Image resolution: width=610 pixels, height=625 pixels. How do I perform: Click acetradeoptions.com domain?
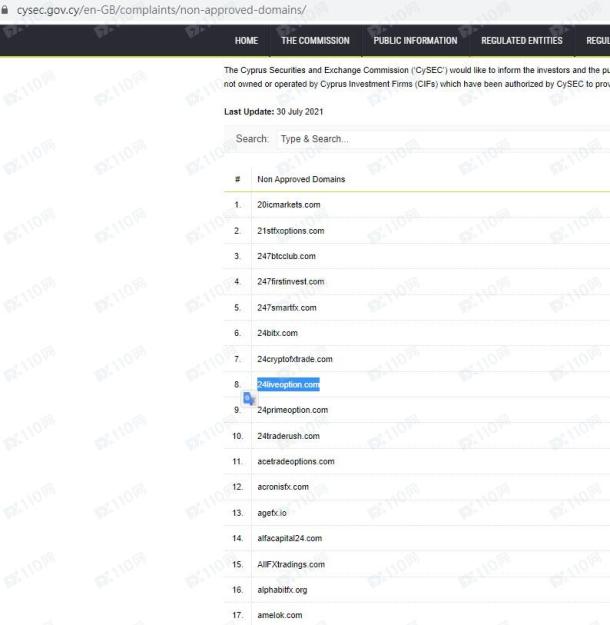click(296, 462)
